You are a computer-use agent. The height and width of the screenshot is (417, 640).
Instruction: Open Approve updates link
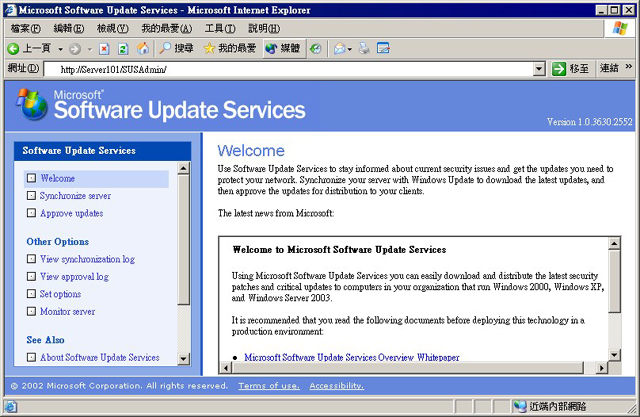click(71, 213)
